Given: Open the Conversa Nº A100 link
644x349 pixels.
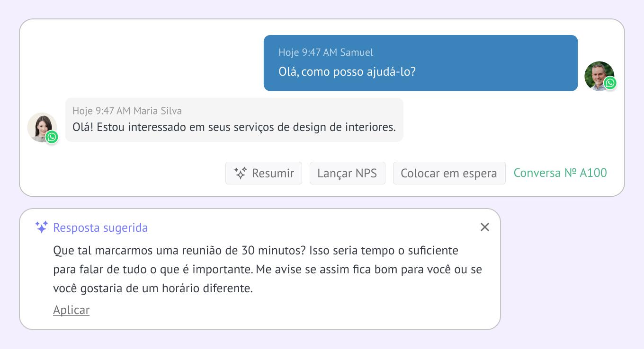Looking at the screenshot, I should pos(560,173).
